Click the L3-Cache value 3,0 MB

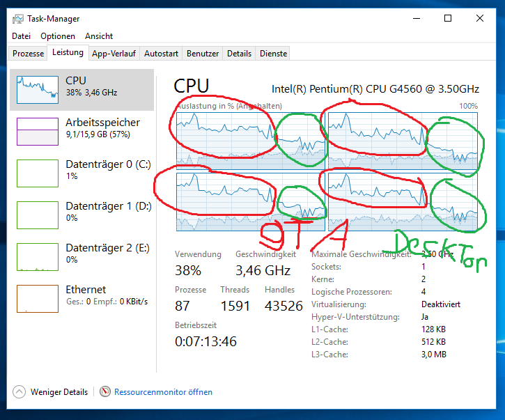click(x=433, y=355)
